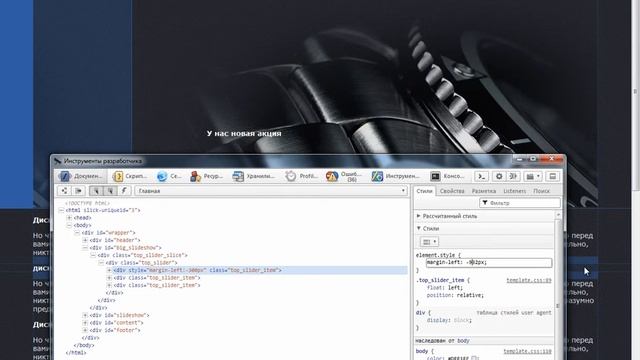Click the detach window button
This screenshot has height=360, width=640.
(553, 176)
